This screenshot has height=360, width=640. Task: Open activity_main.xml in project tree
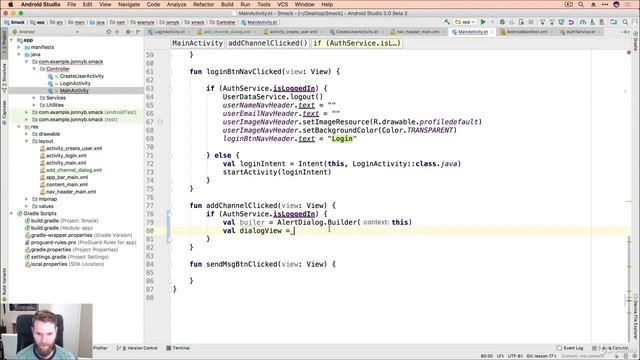click(x=66, y=163)
